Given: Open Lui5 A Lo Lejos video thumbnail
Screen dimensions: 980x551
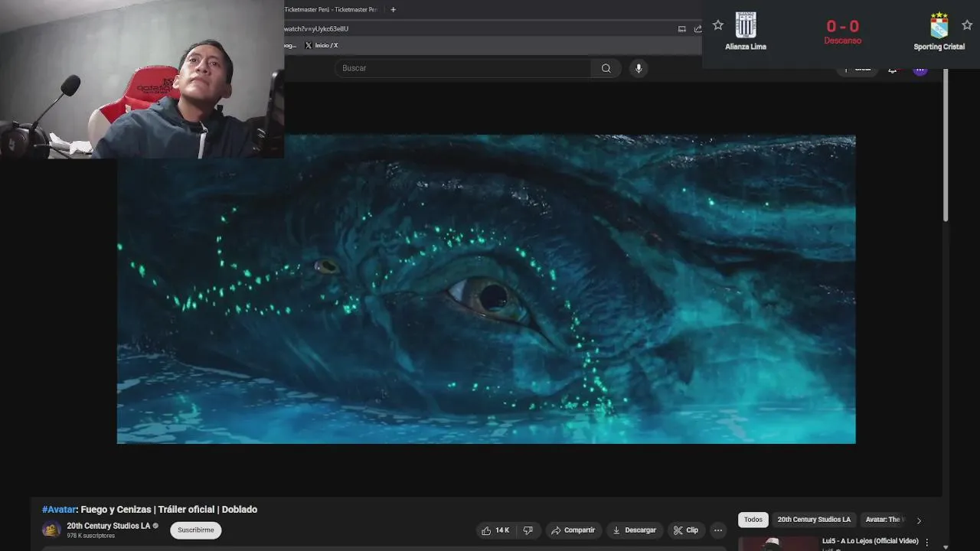Looking at the screenshot, I should 778,544.
